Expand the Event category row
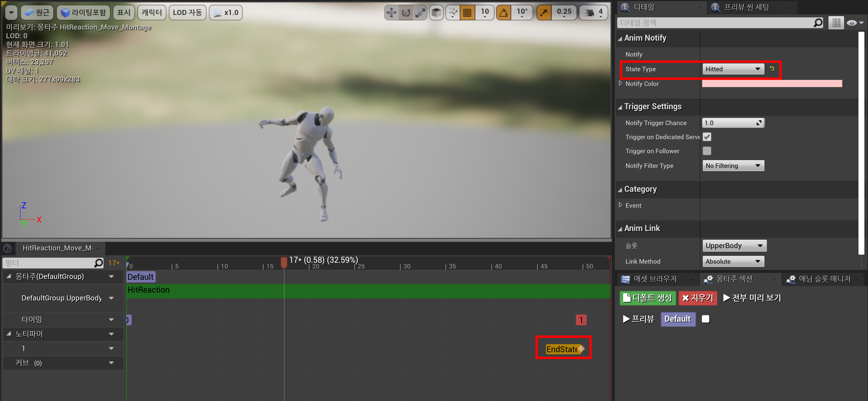This screenshot has height=401, width=868. pyautogui.click(x=621, y=205)
